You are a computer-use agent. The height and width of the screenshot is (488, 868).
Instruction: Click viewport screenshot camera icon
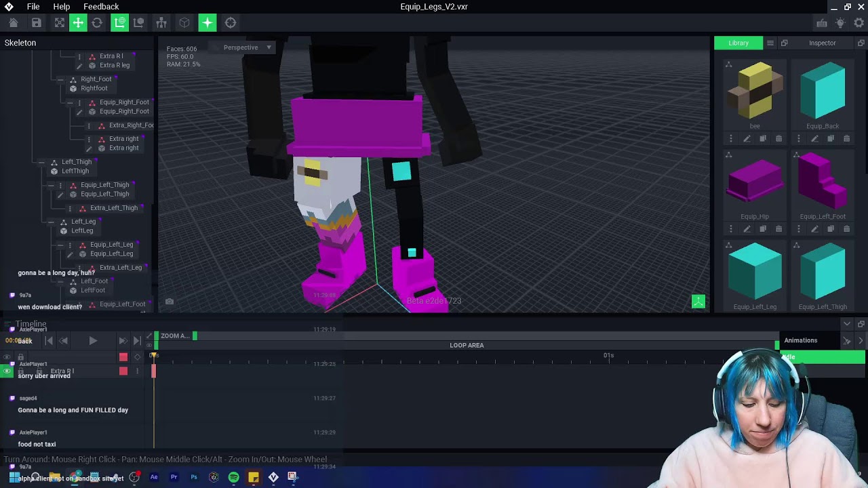pyautogui.click(x=170, y=302)
